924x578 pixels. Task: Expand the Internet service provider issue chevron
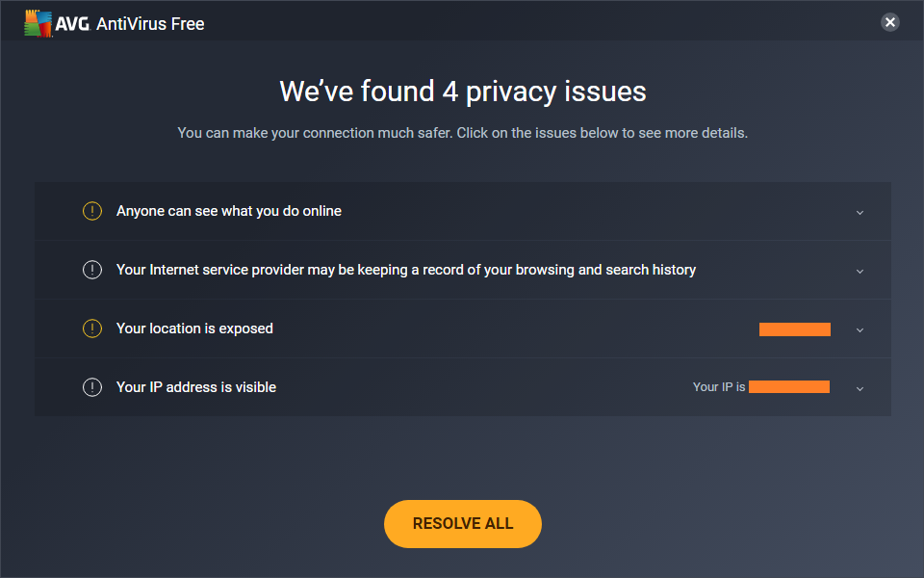[x=860, y=271]
